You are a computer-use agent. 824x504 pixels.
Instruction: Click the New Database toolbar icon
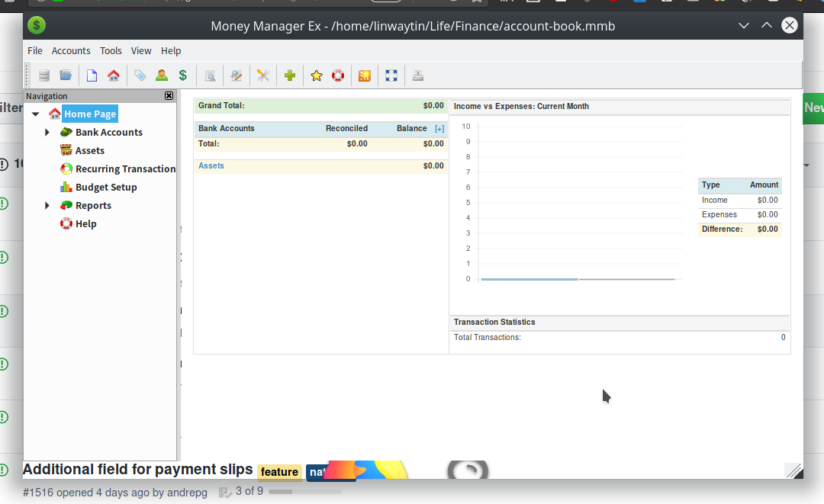44,75
